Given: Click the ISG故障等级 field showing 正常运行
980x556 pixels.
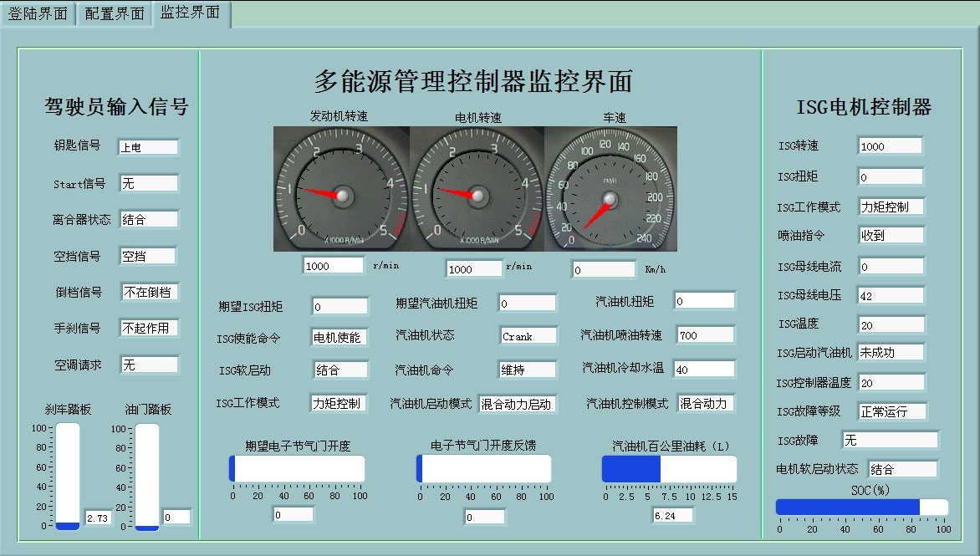Looking at the screenshot, I should tap(892, 411).
